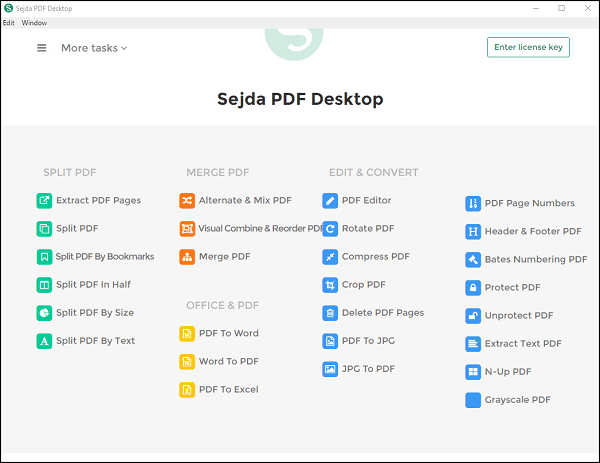This screenshot has width=600, height=463.
Task: Click the PDF To Word icon
Action: 187,333
